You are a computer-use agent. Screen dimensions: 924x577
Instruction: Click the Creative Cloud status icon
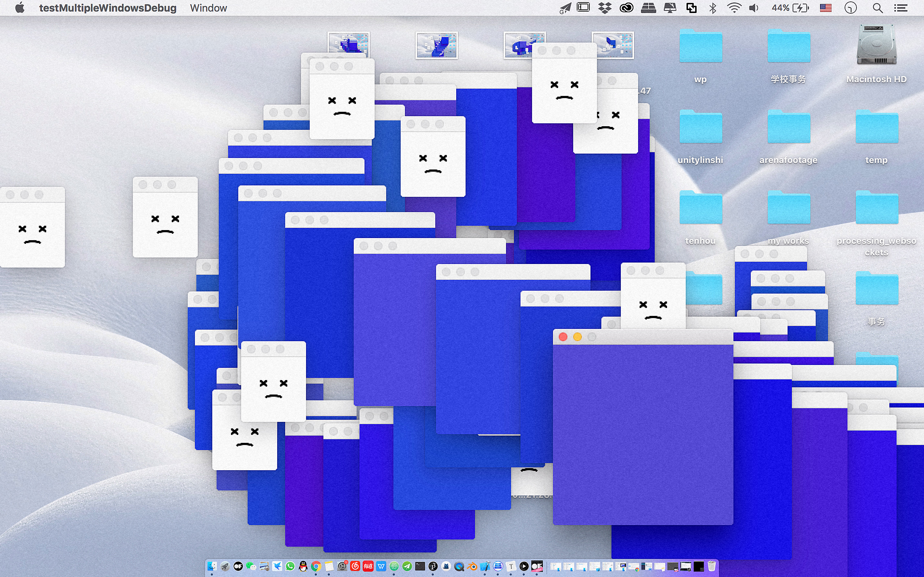click(626, 8)
